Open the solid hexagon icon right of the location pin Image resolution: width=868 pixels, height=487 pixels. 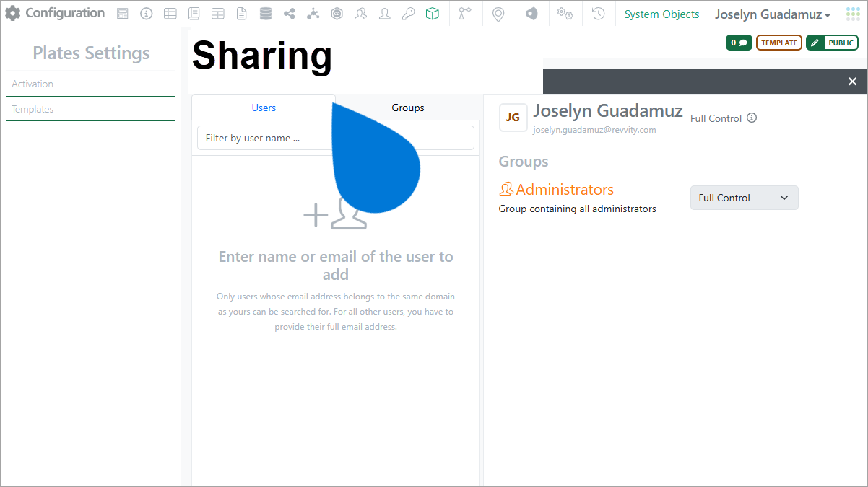click(x=531, y=14)
